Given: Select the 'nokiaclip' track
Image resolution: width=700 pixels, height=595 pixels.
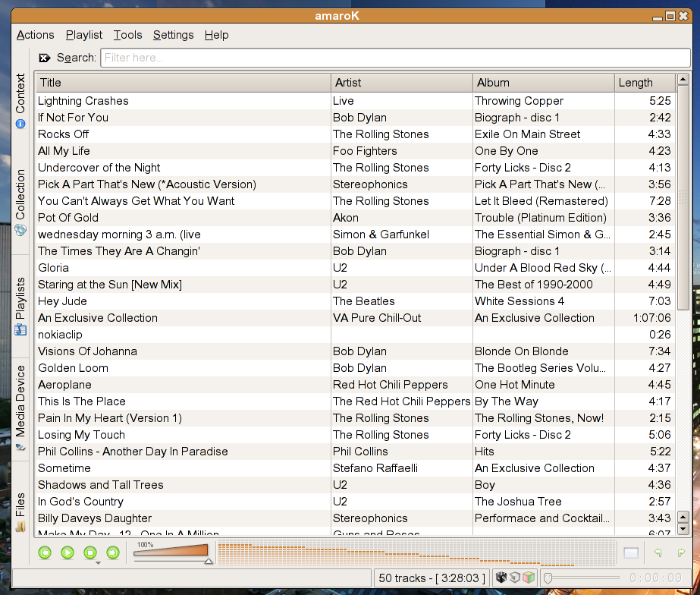Looking at the screenshot, I should point(356,335).
